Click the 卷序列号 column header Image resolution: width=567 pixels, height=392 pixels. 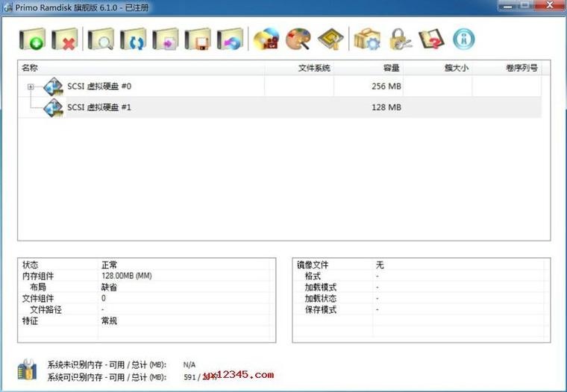[x=507, y=68]
